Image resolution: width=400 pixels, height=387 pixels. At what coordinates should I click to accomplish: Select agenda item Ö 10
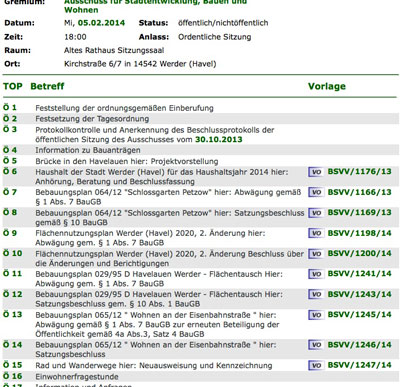(13, 253)
